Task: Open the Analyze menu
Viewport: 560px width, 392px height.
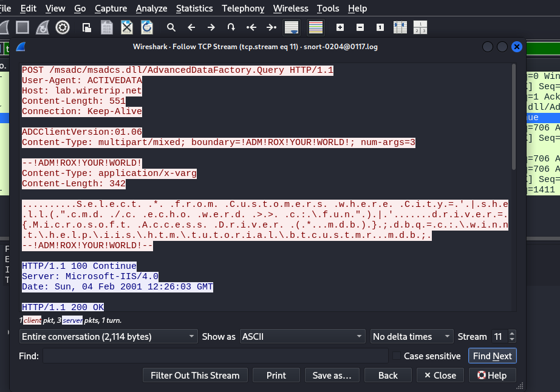Action: (x=151, y=8)
